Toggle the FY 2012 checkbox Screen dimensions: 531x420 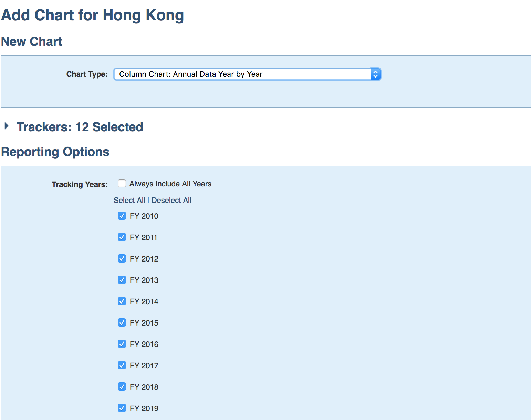[x=122, y=259]
